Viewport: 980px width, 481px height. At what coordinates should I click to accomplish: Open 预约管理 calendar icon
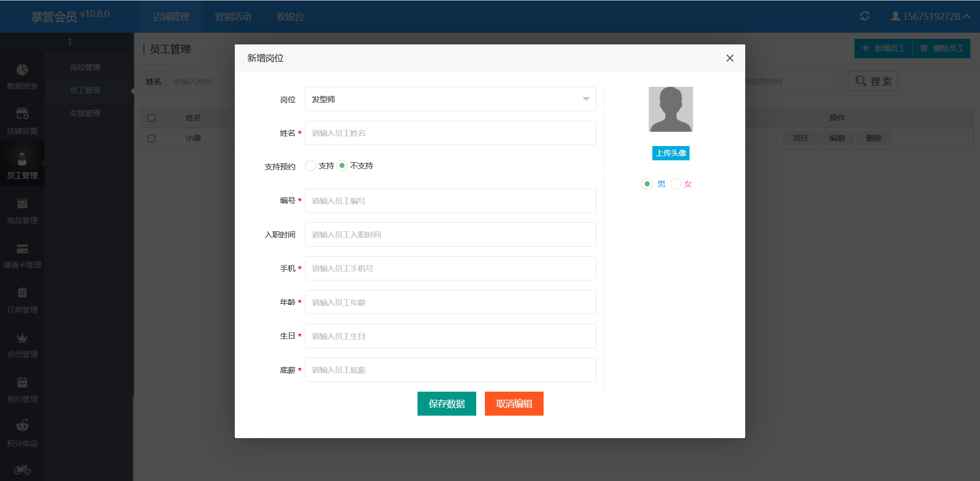click(22, 382)
